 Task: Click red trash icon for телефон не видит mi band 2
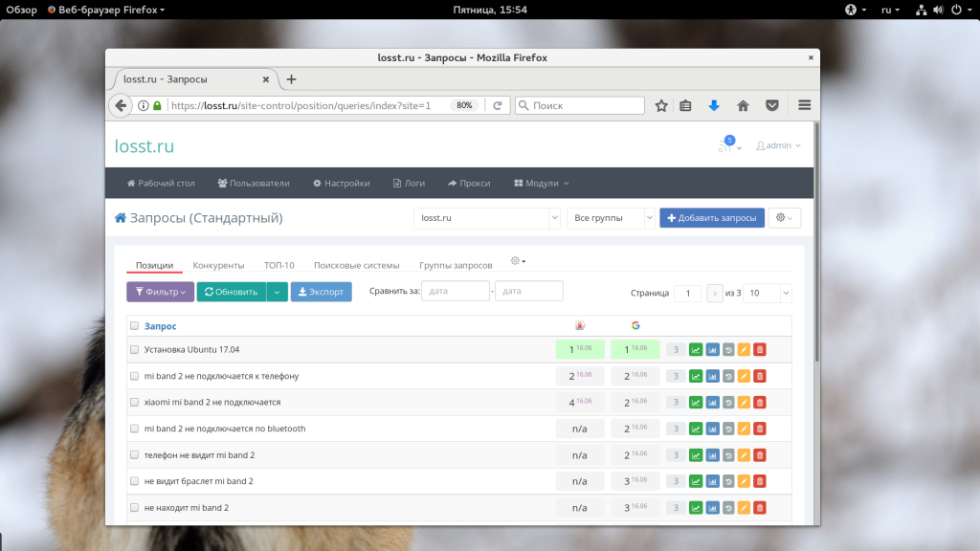[x=760, y=455]
